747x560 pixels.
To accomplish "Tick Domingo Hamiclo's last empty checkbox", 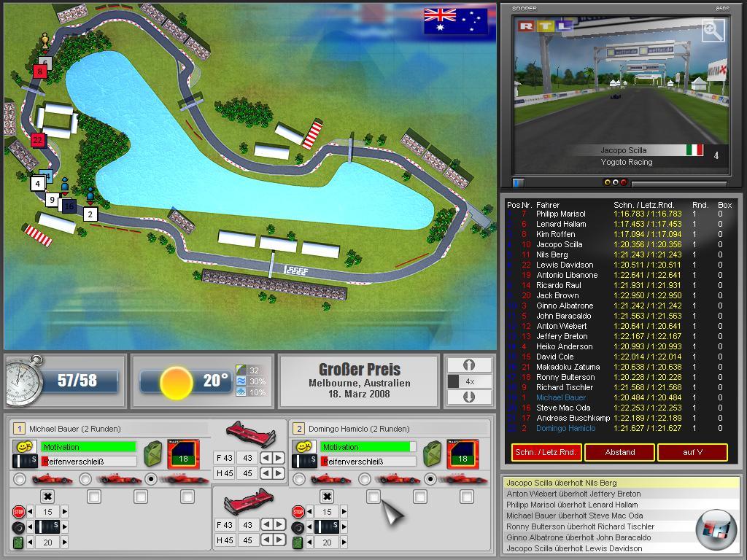I will pyautogui.click(x=467, y=497).
